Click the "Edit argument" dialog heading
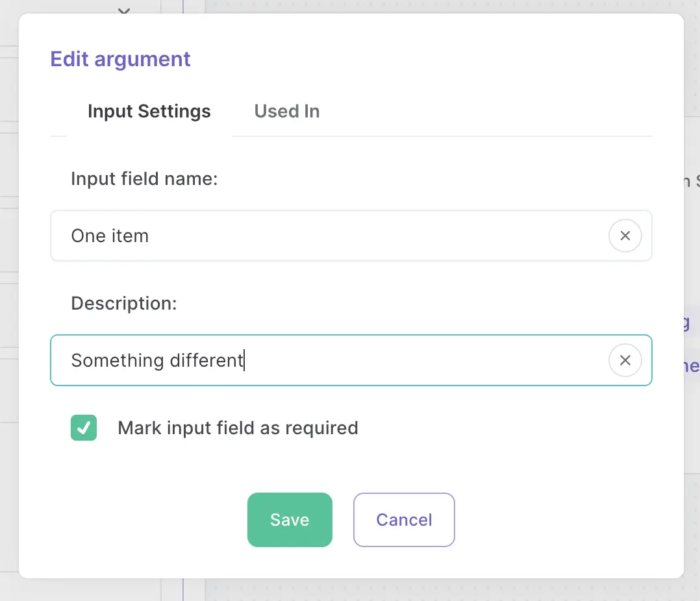Screen dimensions: 700x601 [121, 59]
